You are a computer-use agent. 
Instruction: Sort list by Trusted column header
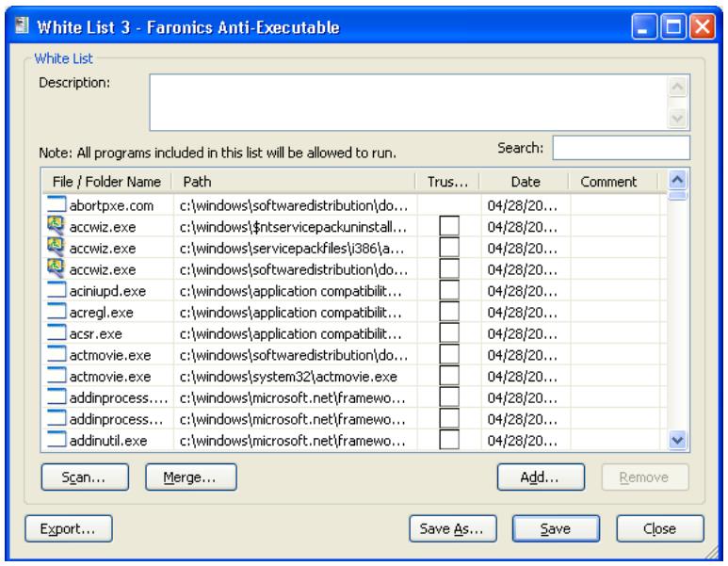[447, 182]
